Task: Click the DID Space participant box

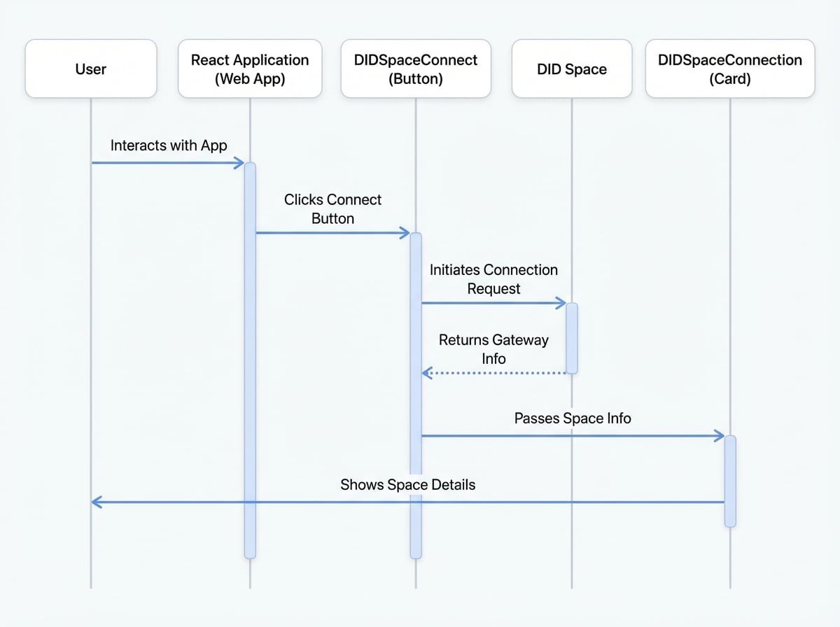Action: click(x=572, y=69)
